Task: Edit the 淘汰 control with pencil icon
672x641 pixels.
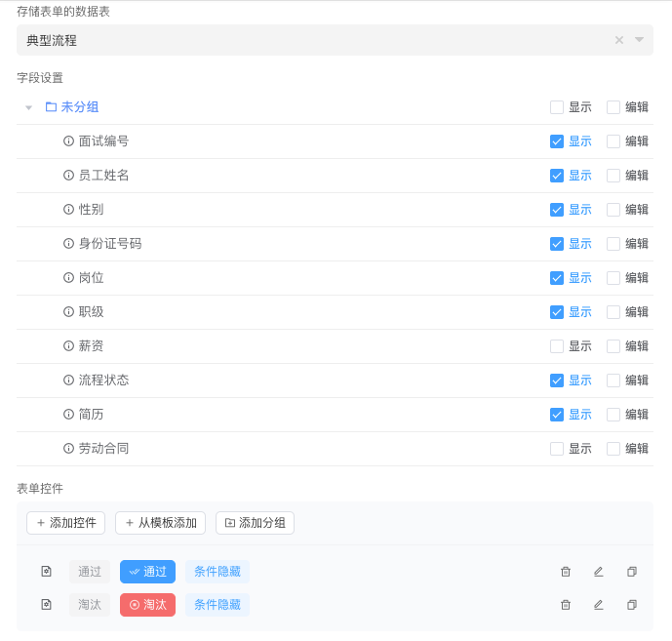Action: pyautogui.click(x=599, y=605)
